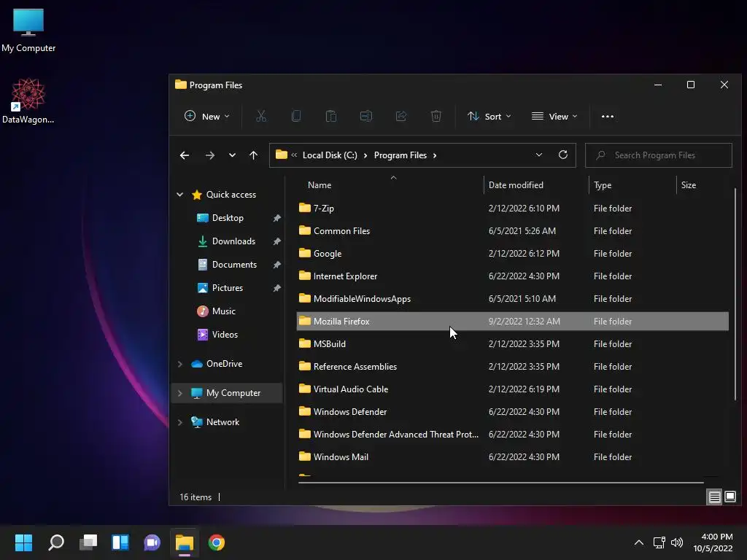The height and width of the screenshot is (560, 747).
Task: Open Pictures in Quick access
Action: coord(228,288)
